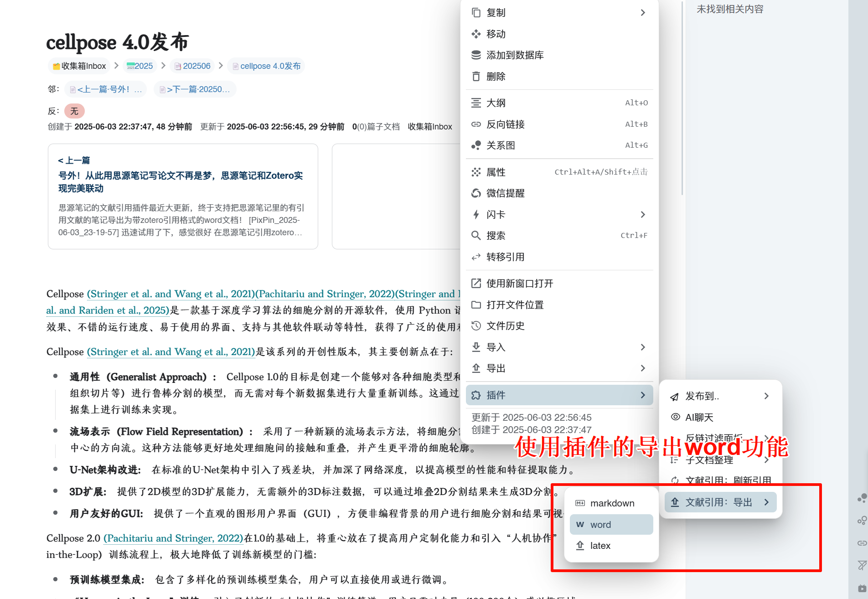
Task: Click the 微信提醒 reminder icon
Action: pyautogui.click(x=476, y=193)
